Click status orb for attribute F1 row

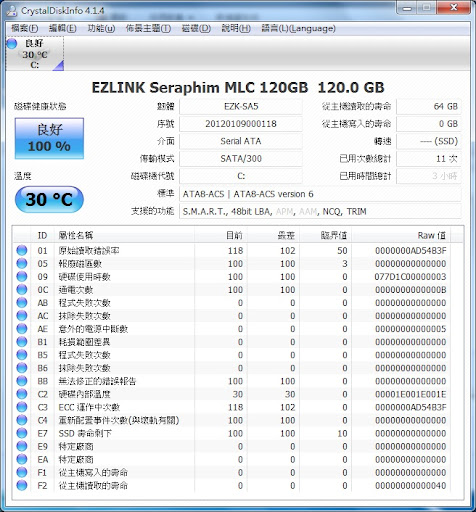[22, 472]
